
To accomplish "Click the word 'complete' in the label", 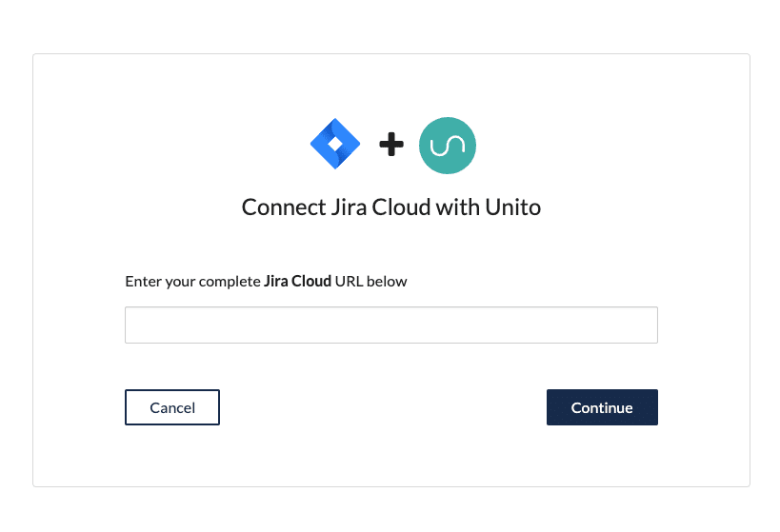I will [x=230, y=282].
